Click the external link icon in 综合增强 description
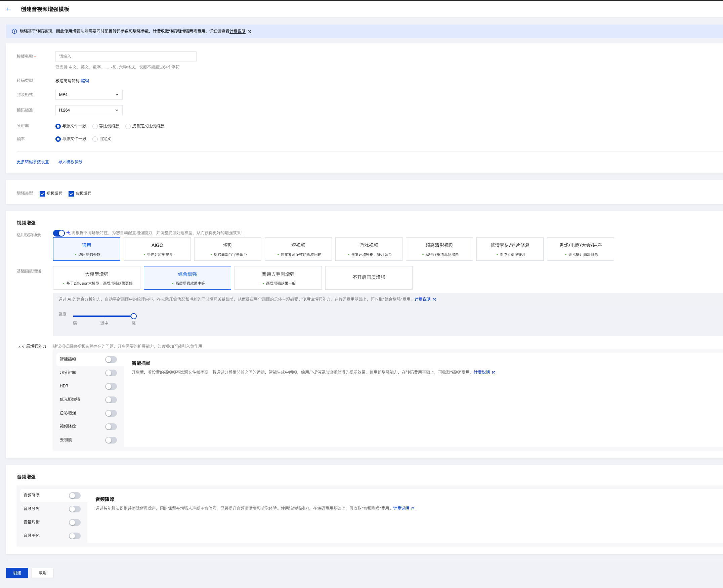This screenshot has width=723, height=588. pyautogui.click(x=434, y=300)
